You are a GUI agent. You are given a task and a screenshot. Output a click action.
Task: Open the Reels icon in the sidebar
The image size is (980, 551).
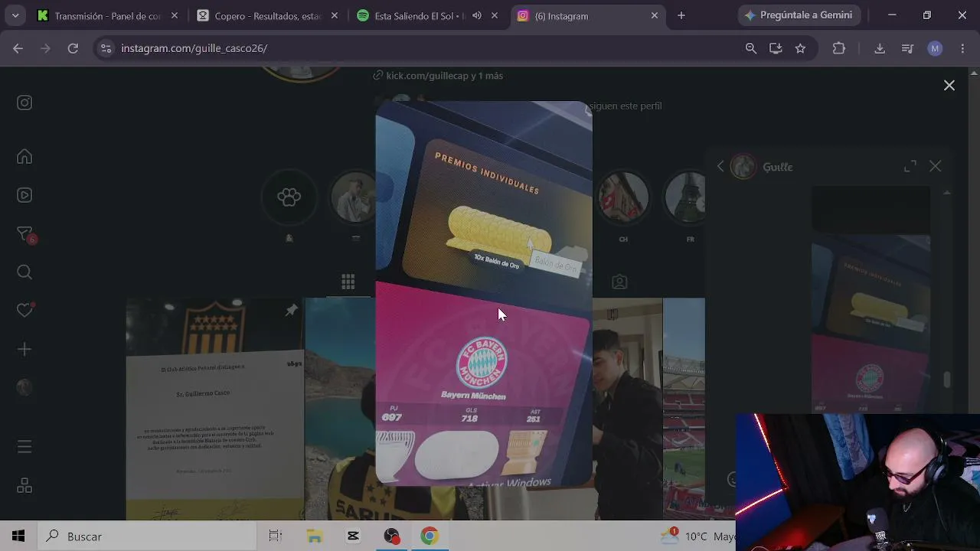(x=24, y=195)
